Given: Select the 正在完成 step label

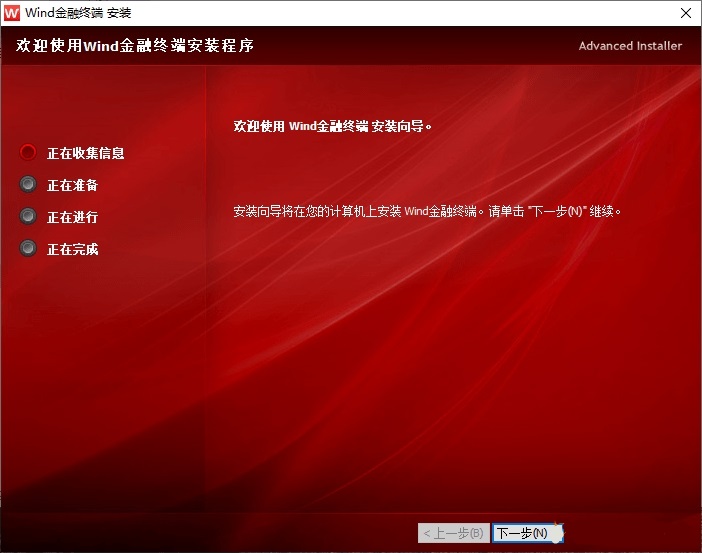Looking at the screenshot, I should pyautogui.click(x=73, y=249).
